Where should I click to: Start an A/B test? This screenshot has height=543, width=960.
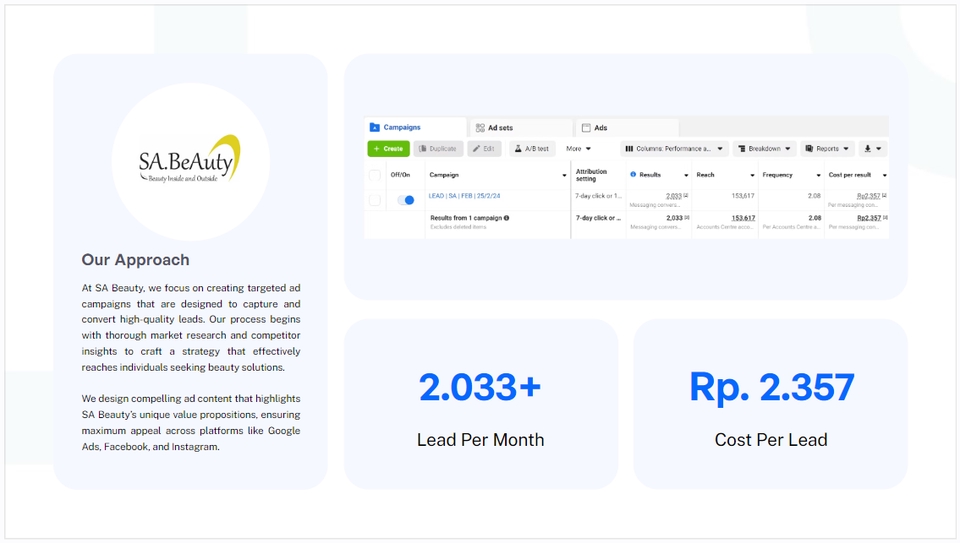pos(531,149)
